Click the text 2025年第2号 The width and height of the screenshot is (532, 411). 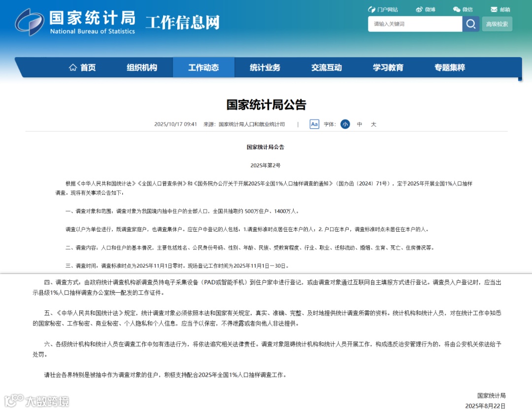(x=266, y=166)
